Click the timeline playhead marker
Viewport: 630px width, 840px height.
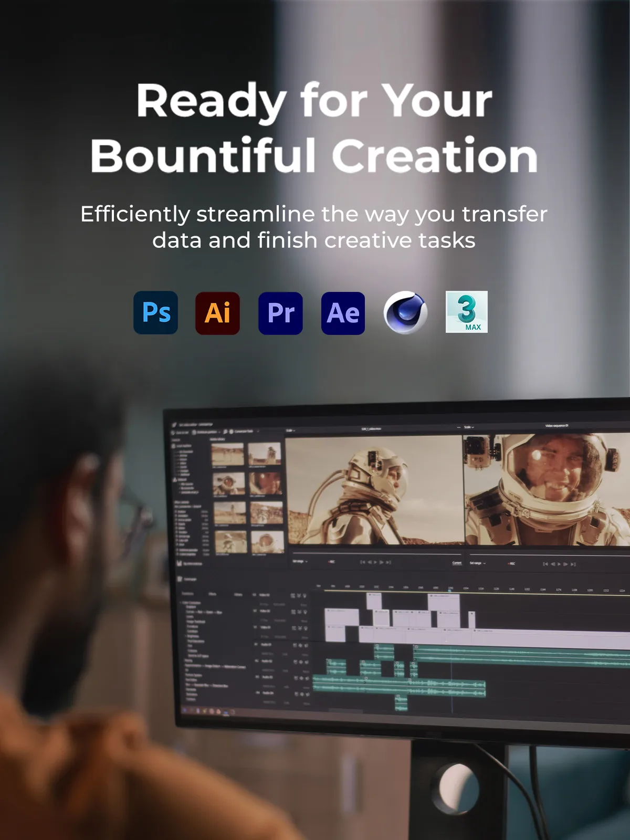pyautogui.click(x=450, y=591)
